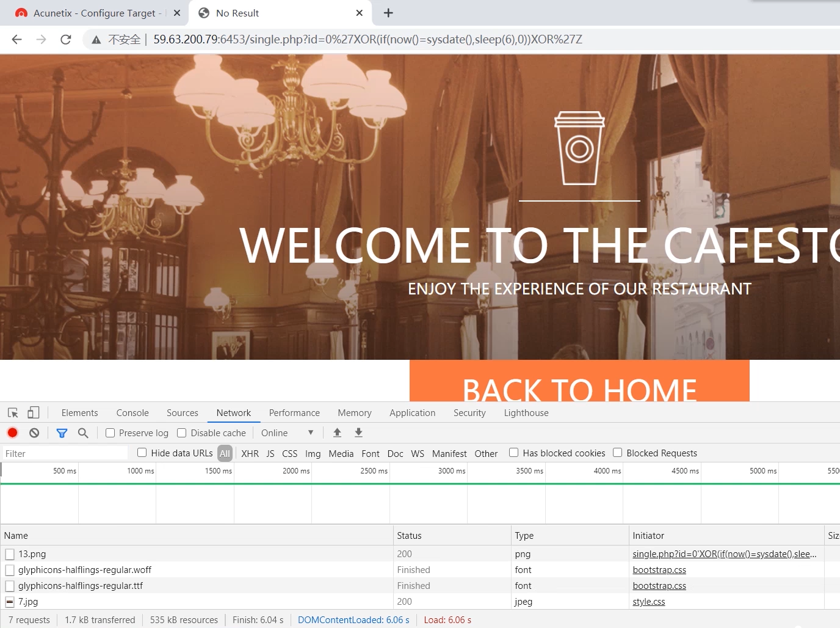840x628 pixels.
Task: Export HAR with the download arrow
Action: [359, 433]
